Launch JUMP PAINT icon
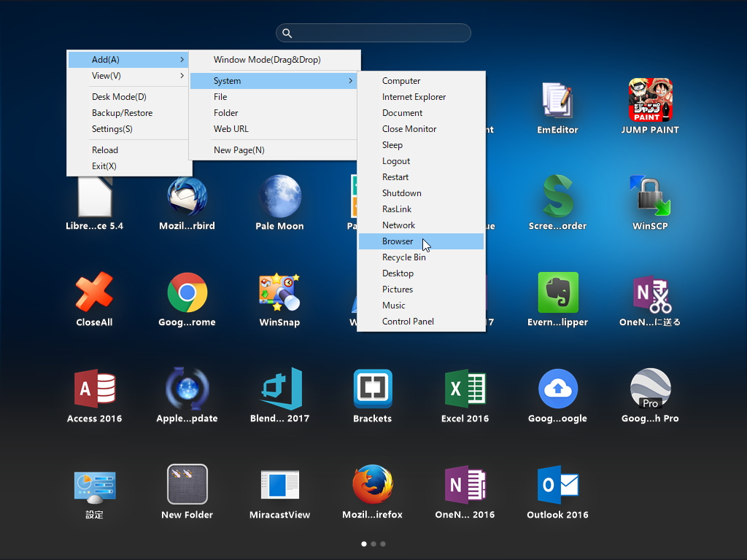This screenshot has width=747, height=560. tap(650, 100)
